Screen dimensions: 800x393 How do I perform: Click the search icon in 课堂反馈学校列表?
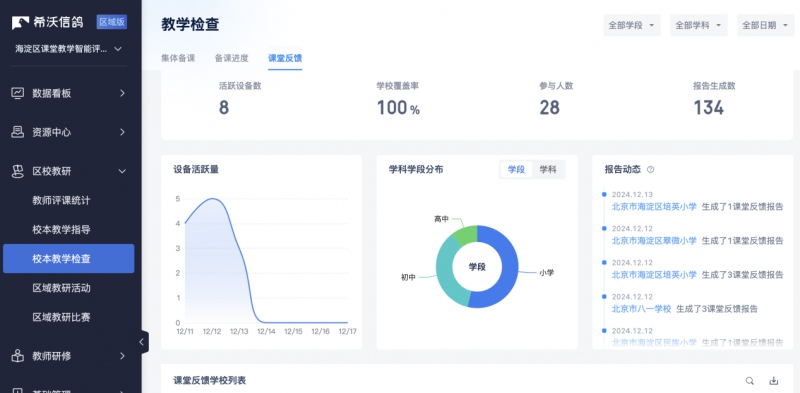[749, 381]
